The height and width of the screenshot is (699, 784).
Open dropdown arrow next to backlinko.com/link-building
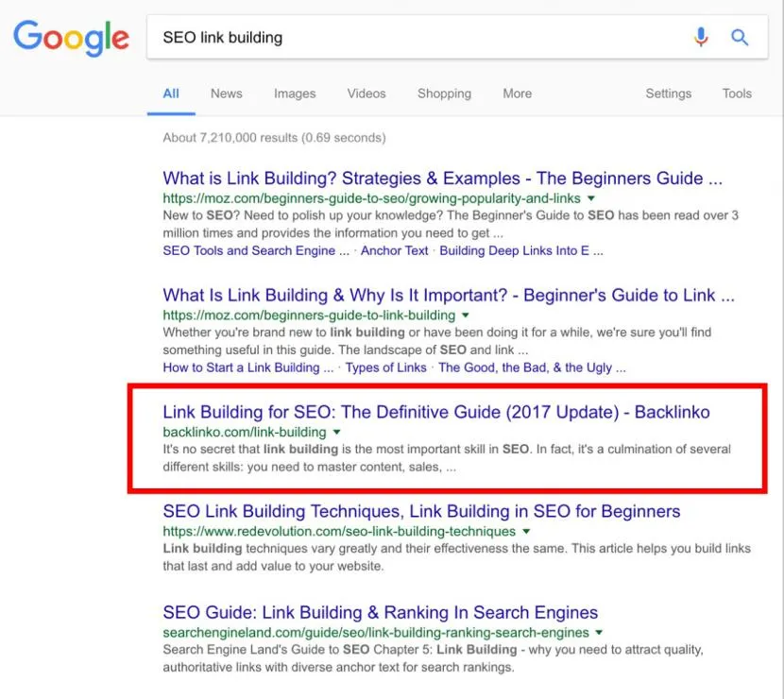[336, 432]
